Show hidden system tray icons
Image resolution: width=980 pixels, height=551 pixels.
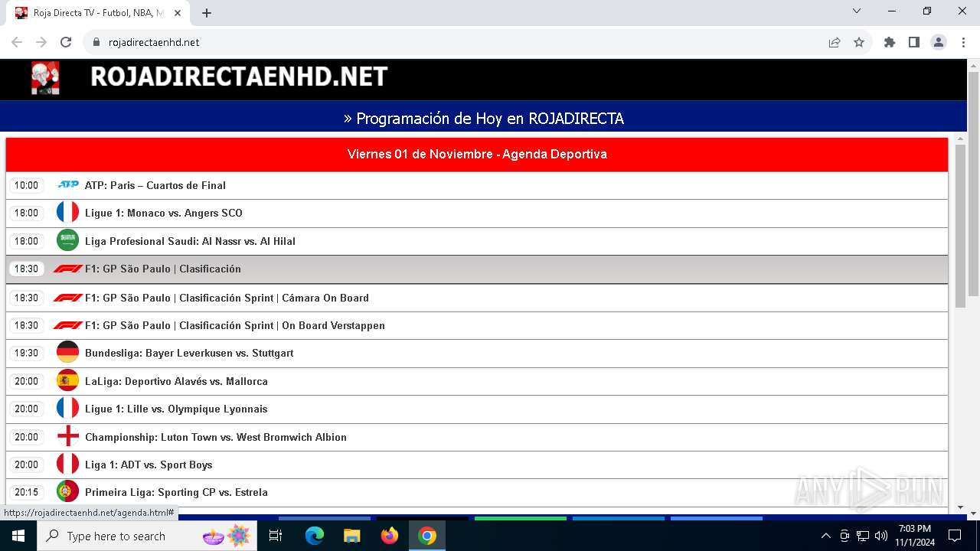[825, 536]
